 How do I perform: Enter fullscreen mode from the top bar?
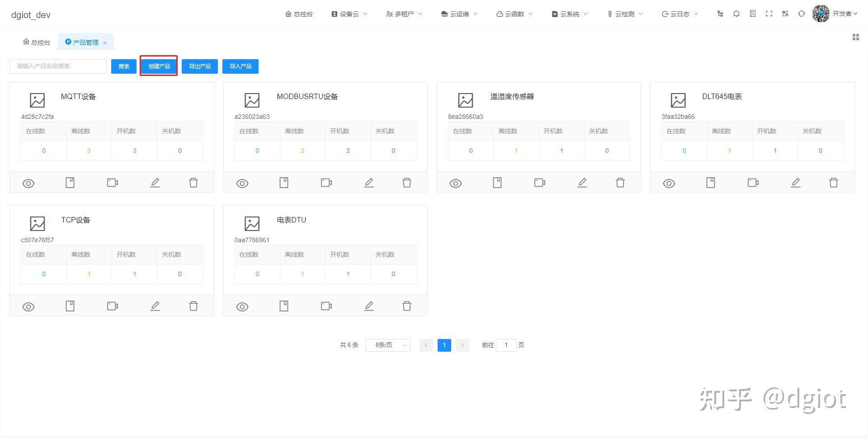click(x=769, y=14)
